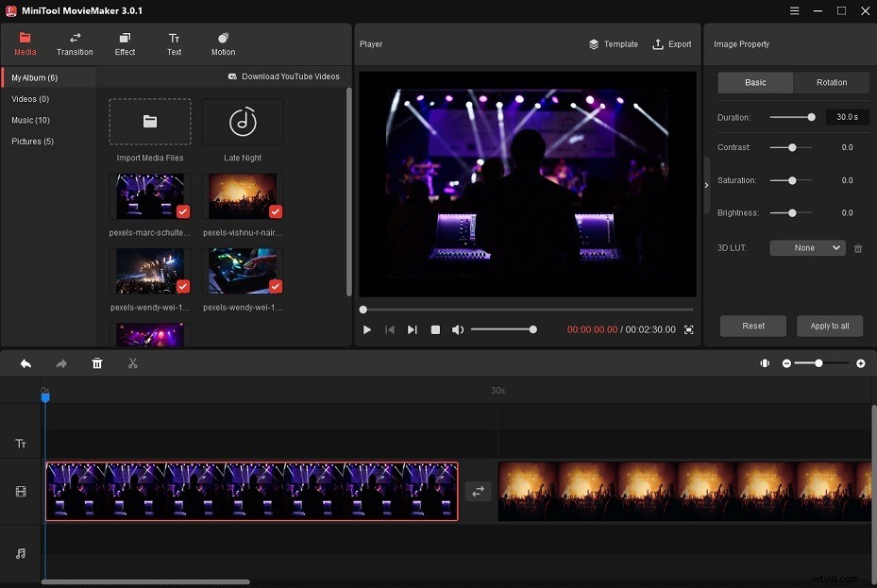Delete the 3D LUT with trash icon
The width and height of the screenshot is (877, 588).
(x=858, y=248)
